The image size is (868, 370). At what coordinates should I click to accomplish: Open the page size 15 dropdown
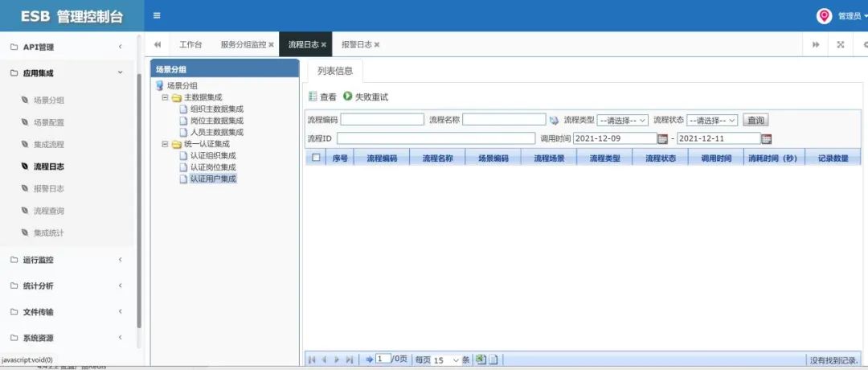(446, 360)
